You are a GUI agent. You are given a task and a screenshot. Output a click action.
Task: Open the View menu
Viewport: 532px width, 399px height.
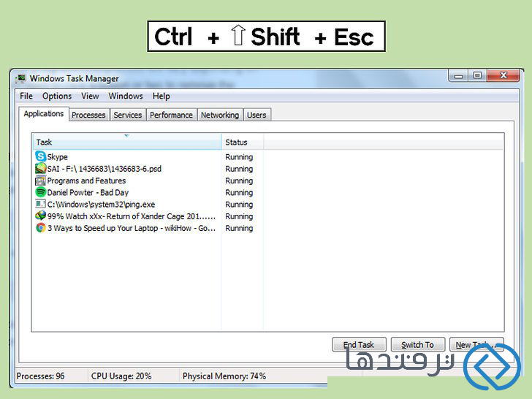(90, 96)
